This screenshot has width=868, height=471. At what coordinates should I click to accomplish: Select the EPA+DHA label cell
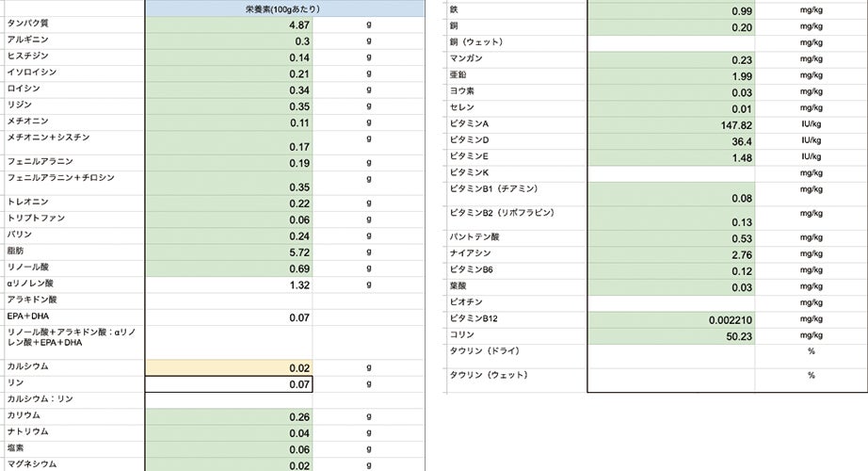(x=26, y=317)
